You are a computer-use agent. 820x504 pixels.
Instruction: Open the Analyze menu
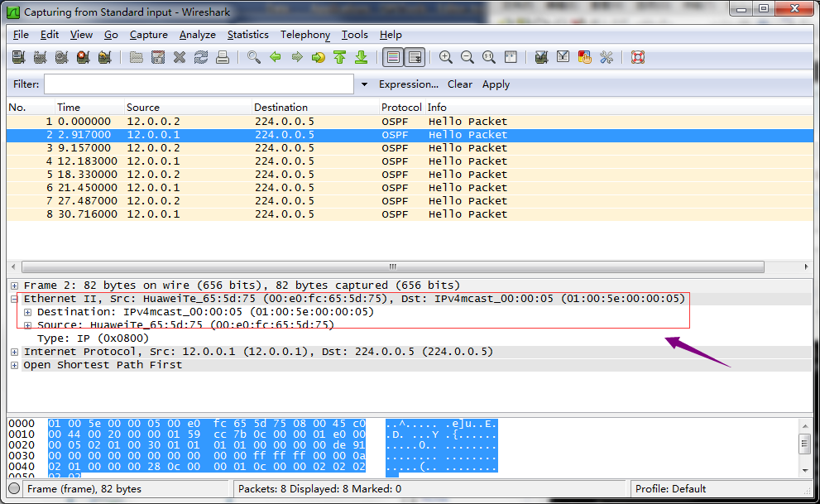(197, 35)
